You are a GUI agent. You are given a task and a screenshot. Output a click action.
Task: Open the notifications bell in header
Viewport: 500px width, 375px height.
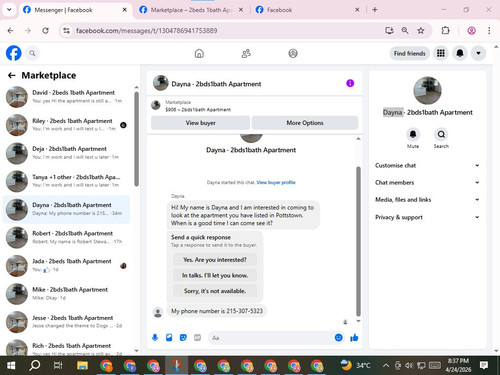click(x=460, y=53)
